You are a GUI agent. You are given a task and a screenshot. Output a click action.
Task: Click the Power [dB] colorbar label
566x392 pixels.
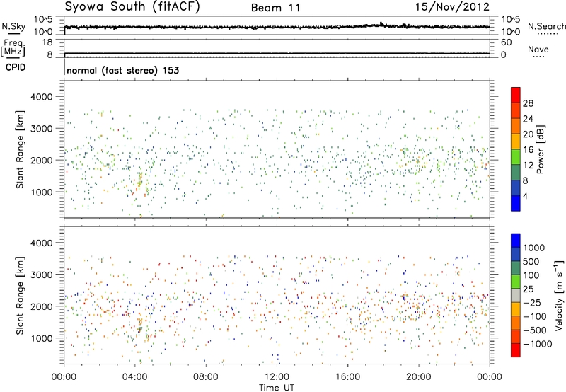(x=540, y=149)
